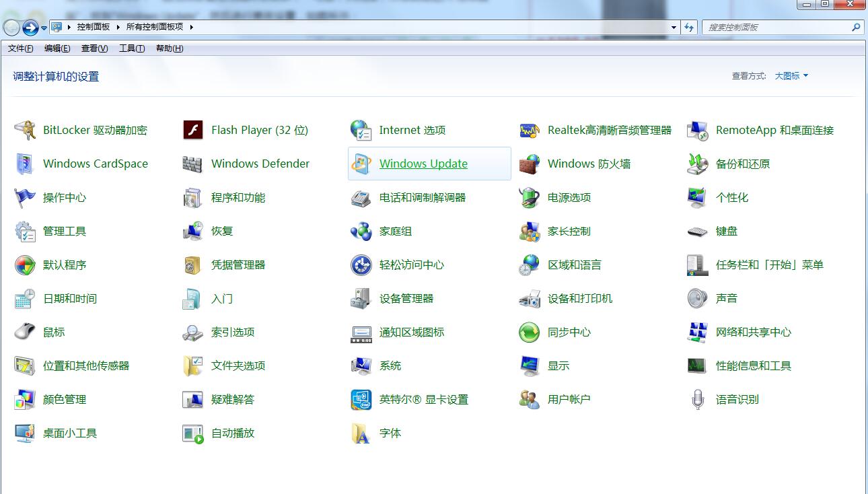Open the 同步中心 green icon

coord(530,332)
